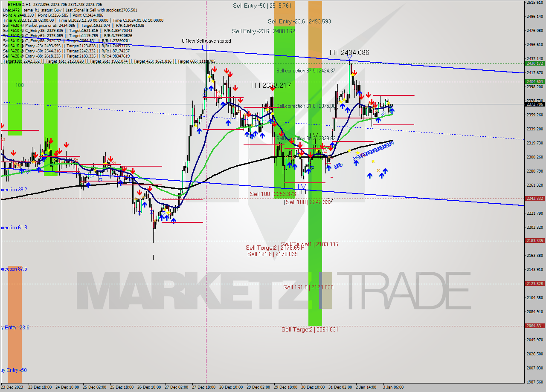This screenshot has width=546, height=392.
Task: Click '25 Dec 02:00' on the time axis
Action: 95,387
